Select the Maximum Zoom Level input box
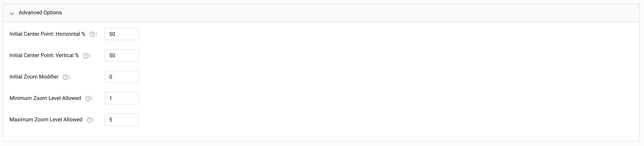Image resolution: width=644 pixels, height=146 pixels. 121,120
